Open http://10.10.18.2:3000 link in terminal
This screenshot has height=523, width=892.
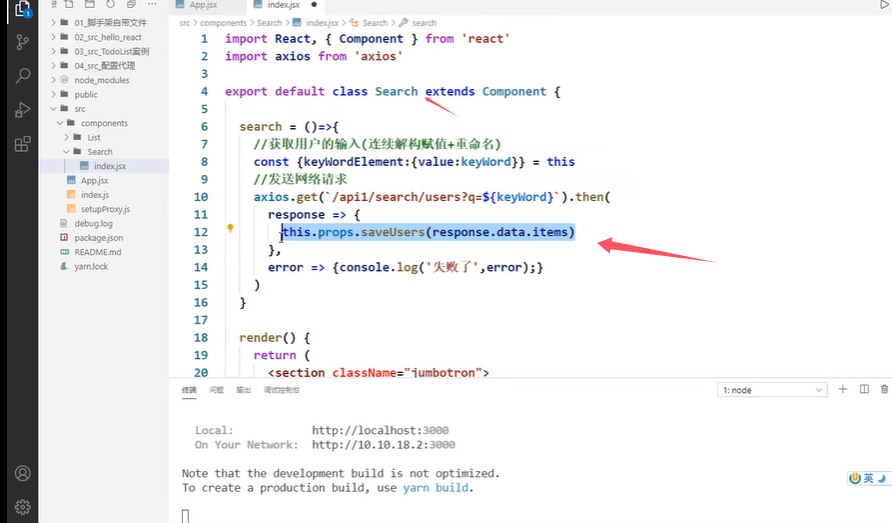[383, 444]
